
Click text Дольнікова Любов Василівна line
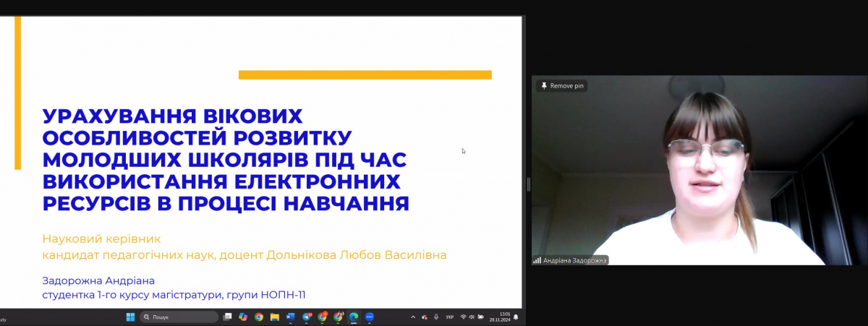pyautogui.click(x=357, y=254)
